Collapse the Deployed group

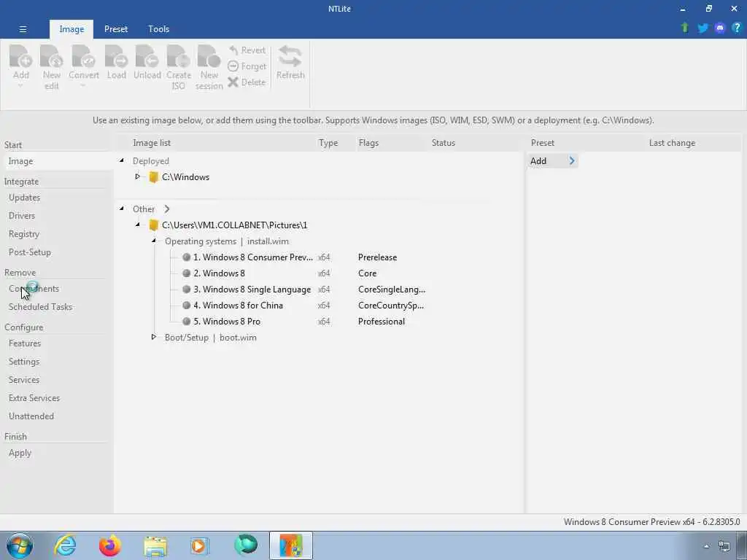click(x=122, y=161)
